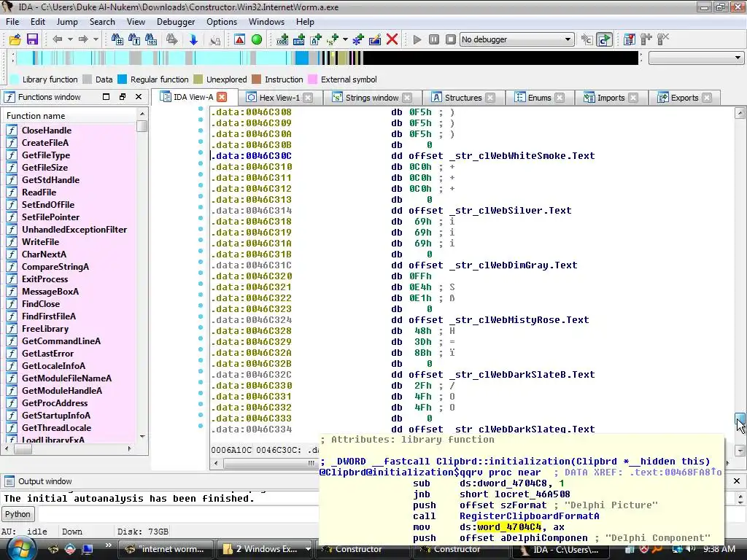Open the Jump menu
The height and width of the screenshot is (560, 747).
click(x=67, y=22)
